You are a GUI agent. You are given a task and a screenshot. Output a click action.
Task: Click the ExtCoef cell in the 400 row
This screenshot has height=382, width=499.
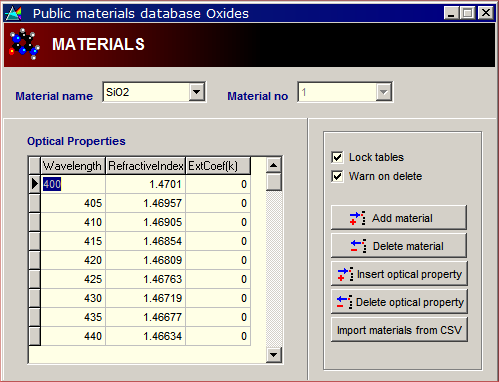(x=218, y=184)
